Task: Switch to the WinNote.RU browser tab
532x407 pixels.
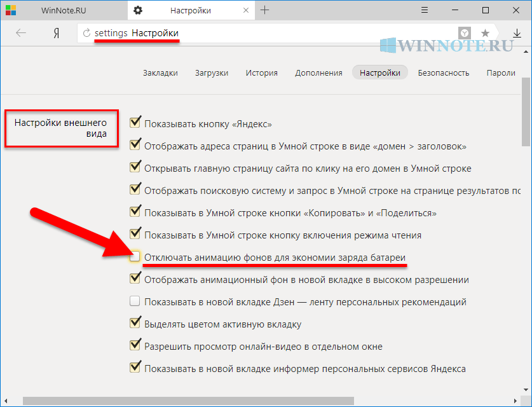Action: (x=64, y=10)
